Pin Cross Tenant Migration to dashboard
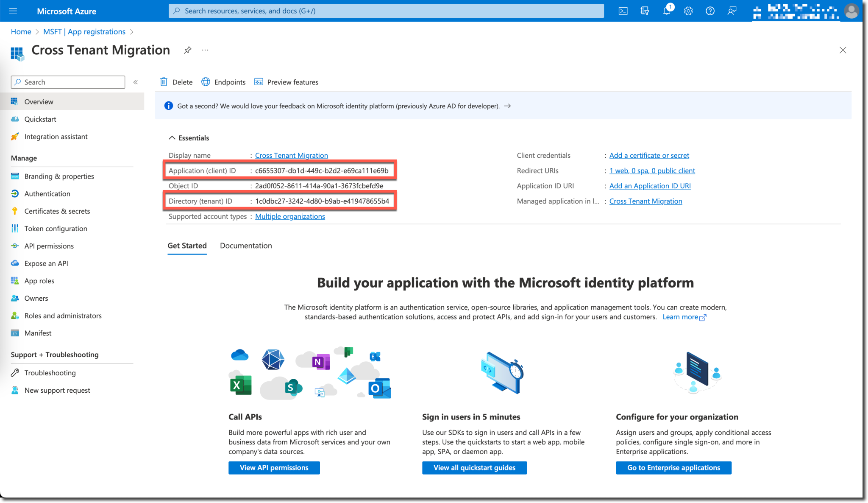The image size is (868, 503). (187, 50)
